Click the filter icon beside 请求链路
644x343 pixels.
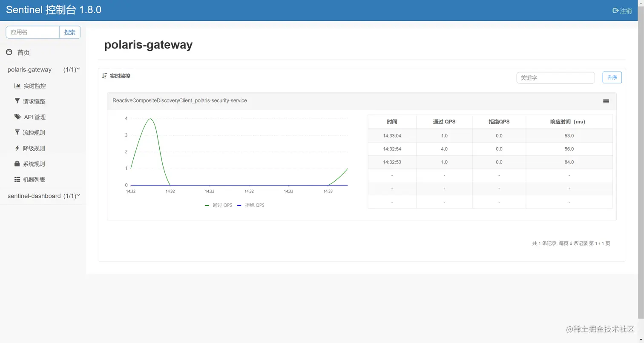coord(17,101)
